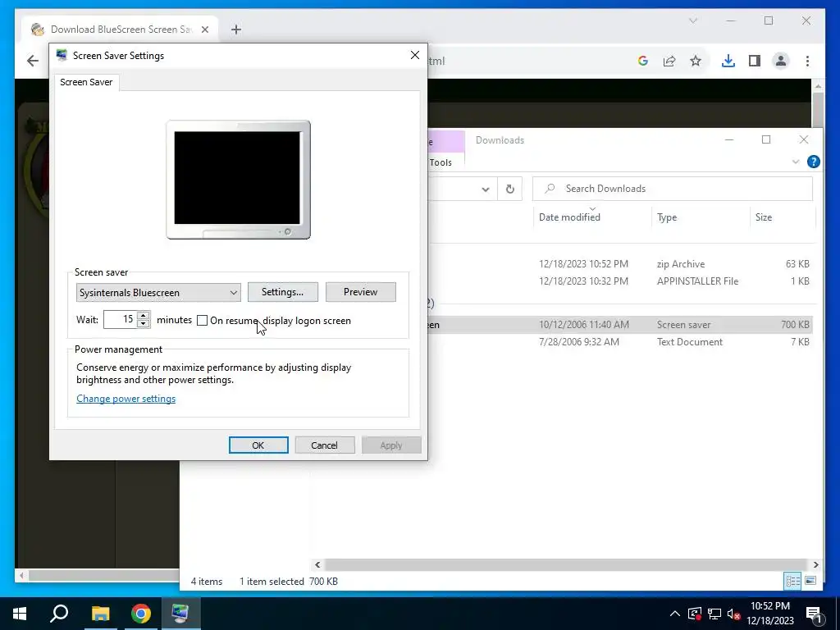Sort by the Size column header
840x630 pixels.
[x=764, y=217]
